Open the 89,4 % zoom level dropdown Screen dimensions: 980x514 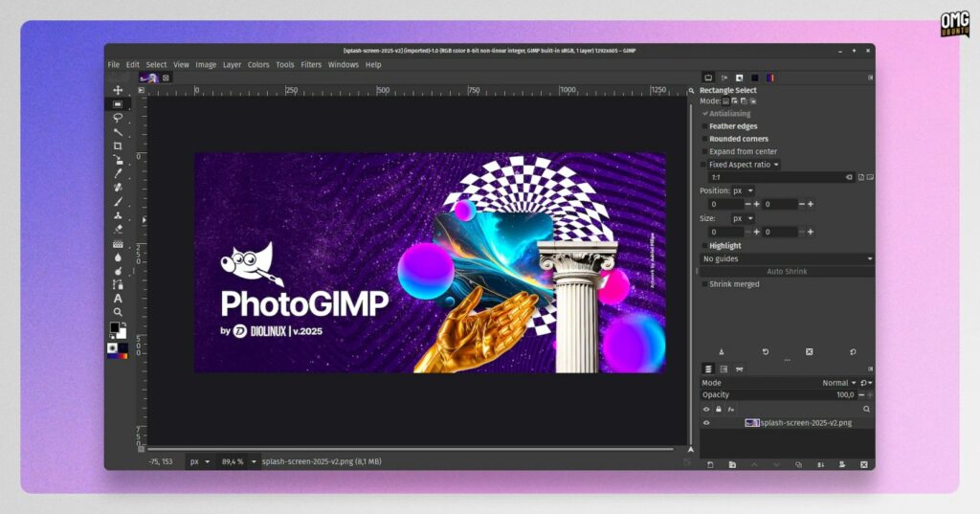click(x=238, y=461)
